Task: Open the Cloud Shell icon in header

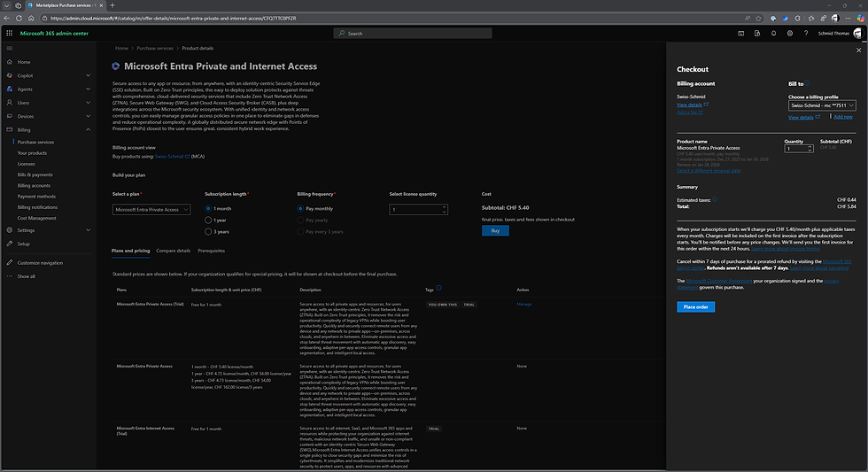Action: click(740, 33)
